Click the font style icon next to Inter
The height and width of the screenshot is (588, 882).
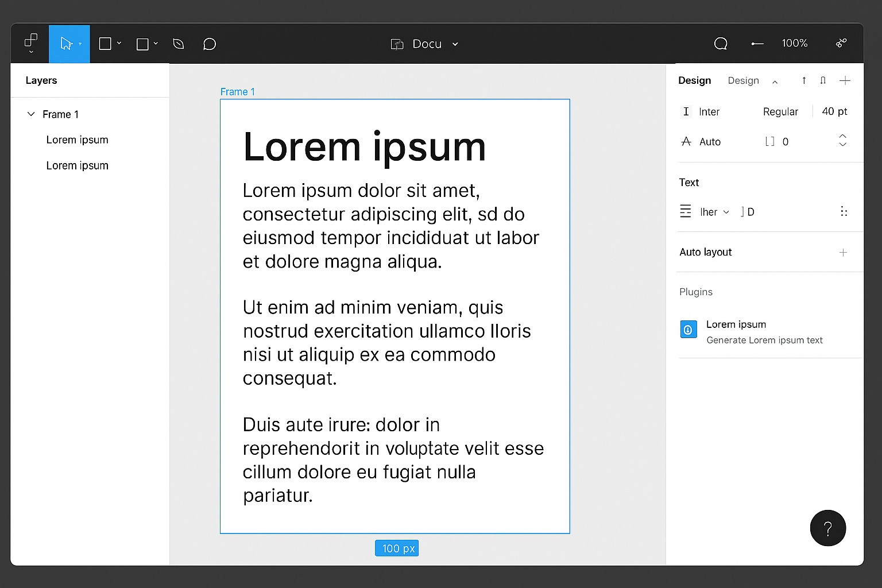pyautogui.click(x=686, y=111)
